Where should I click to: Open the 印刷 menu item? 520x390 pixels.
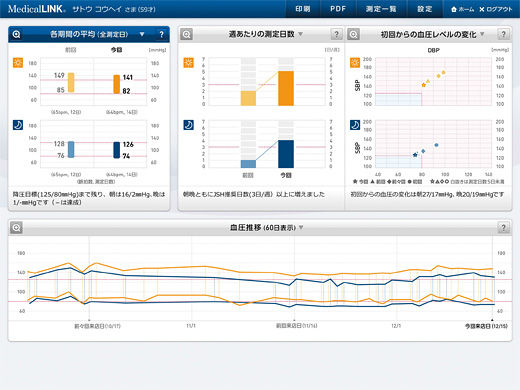(x=303, y=9)
